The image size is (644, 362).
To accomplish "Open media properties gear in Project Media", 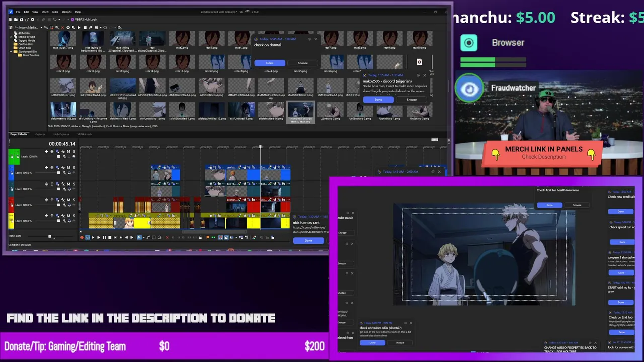I will 68,28.
